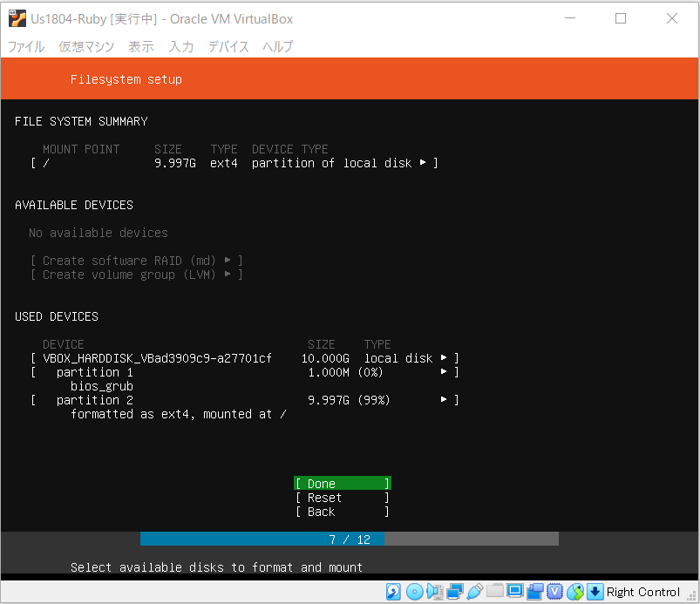Click 'partition of local disk' device type text
Viewport: 700px width, 604px height.
[332, 163]
